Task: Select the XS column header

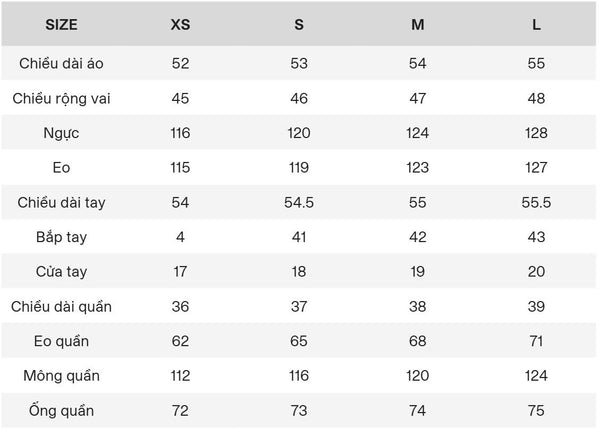Action: coord(181,25)
